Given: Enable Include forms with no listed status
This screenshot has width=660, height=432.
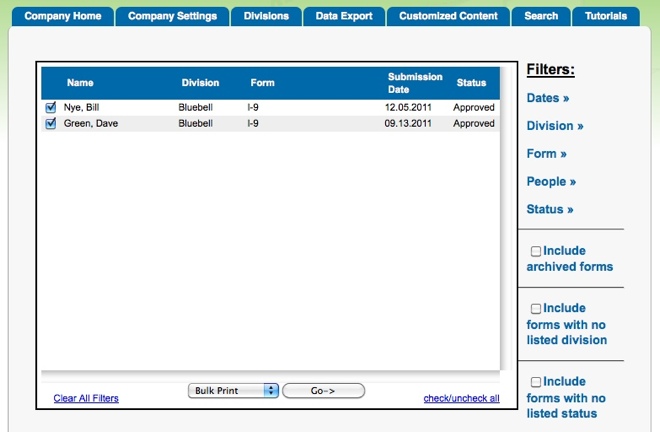Looking at the screenshot, I should pos(536,382).
